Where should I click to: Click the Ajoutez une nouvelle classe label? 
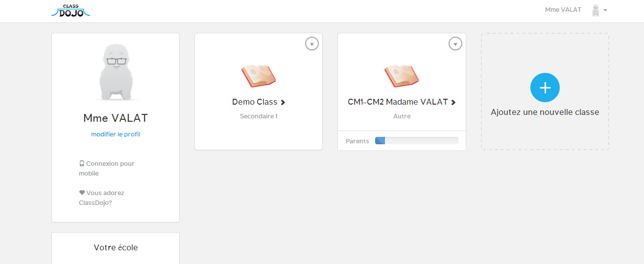coord(545,112)
